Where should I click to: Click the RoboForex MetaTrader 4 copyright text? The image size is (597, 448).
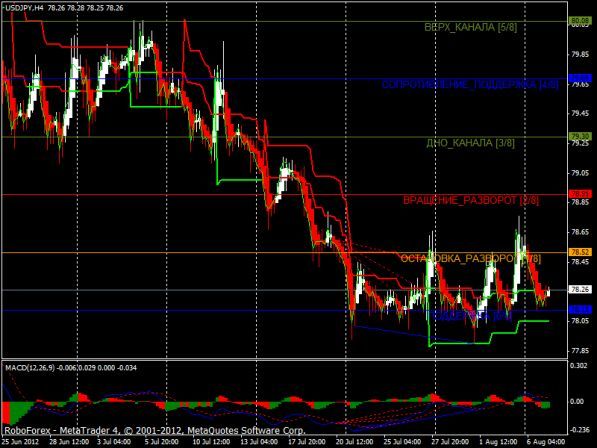coord(155,430)
